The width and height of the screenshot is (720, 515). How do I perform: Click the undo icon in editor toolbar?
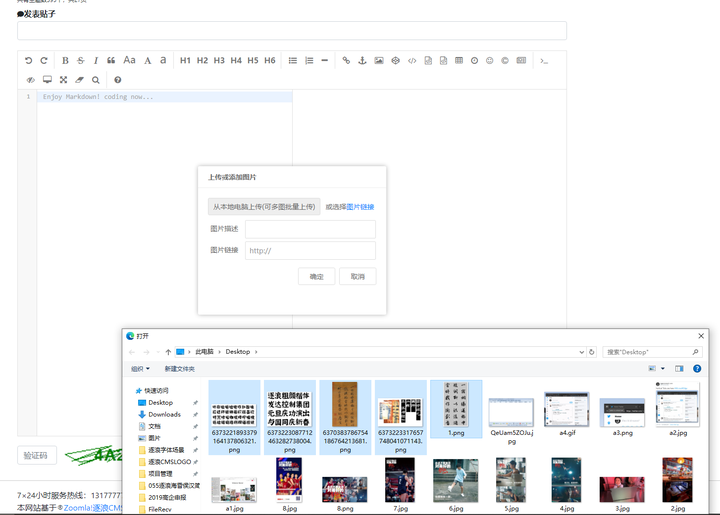click(x=29, y=61)
